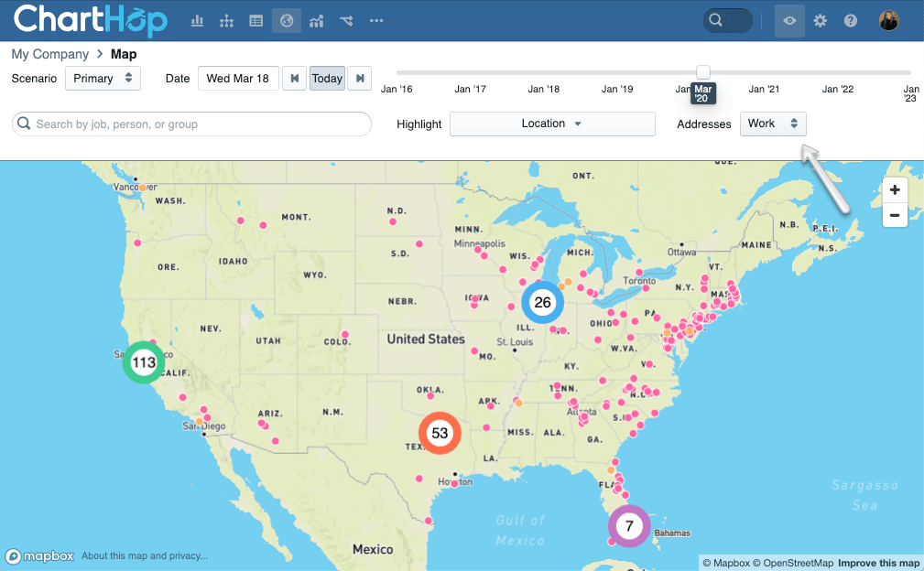Image resolution: width=924 pixels, height=571 pixels.
Task: Zoom in using the map plus button
Action: (894, 189)
